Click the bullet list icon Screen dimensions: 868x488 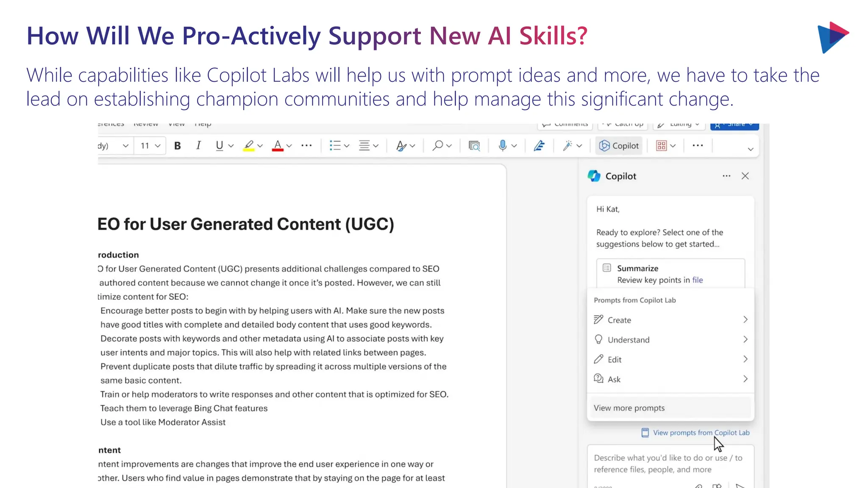coord(335,146)
